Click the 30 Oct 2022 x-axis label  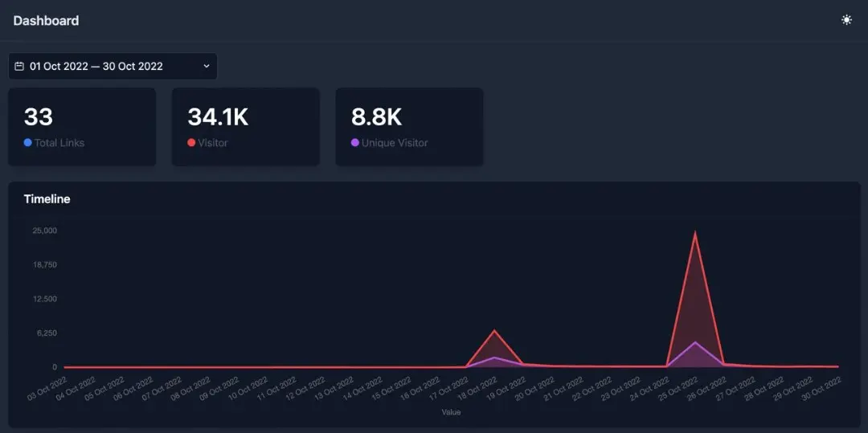821,389
